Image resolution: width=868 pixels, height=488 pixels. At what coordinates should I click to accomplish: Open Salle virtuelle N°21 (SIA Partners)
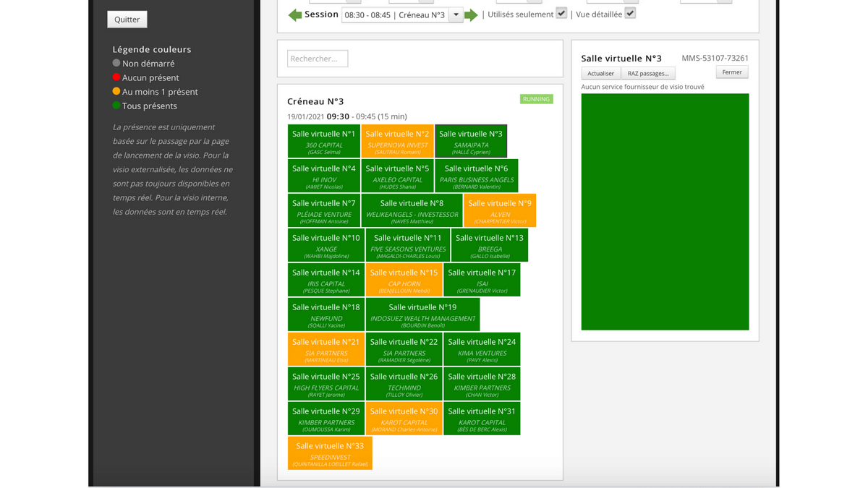tap(326, 349)
